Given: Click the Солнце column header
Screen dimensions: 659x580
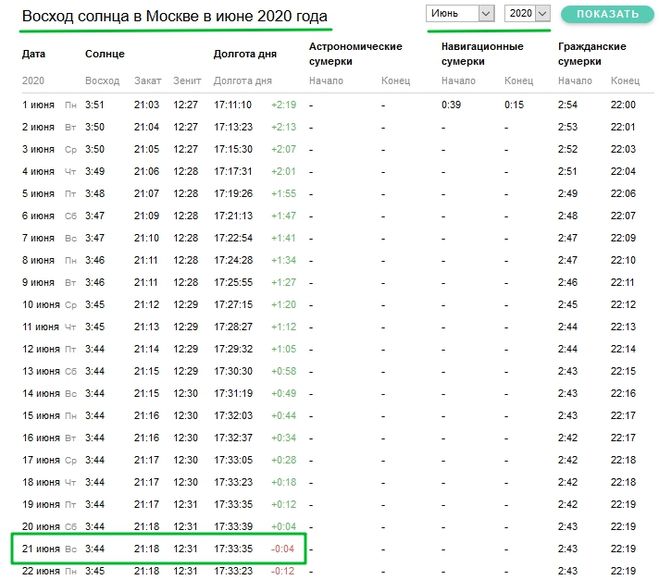Looking at the screenshot, I should tap(105, 53).
